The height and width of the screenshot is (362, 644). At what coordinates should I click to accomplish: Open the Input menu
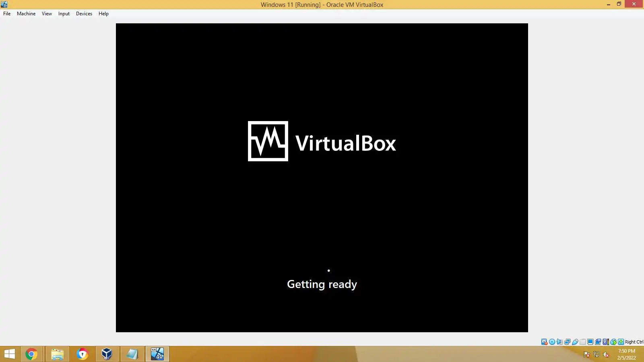click(64, 14)
